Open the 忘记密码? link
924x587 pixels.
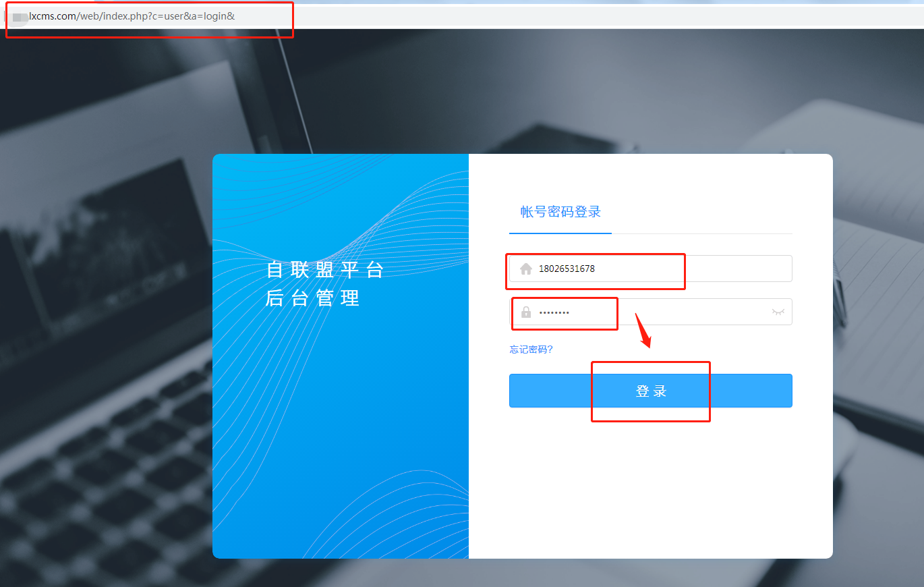(531, 350)
